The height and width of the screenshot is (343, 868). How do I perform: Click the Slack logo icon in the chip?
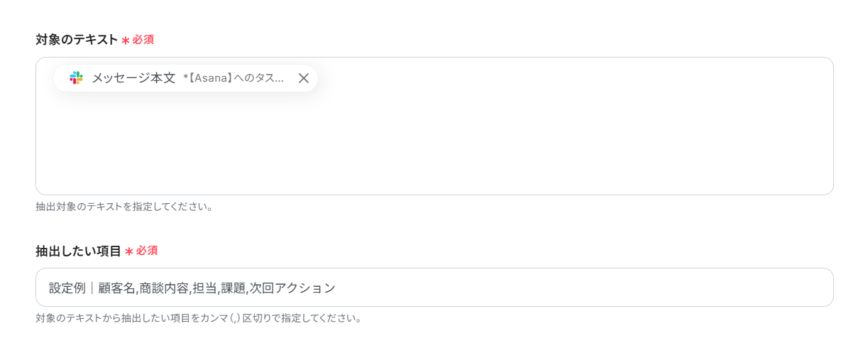click(x=76, y=78)
